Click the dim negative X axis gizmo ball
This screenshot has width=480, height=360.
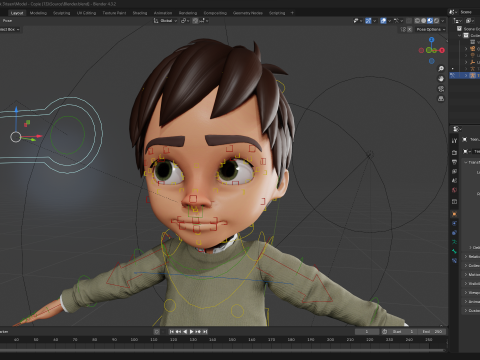(421, 50)
